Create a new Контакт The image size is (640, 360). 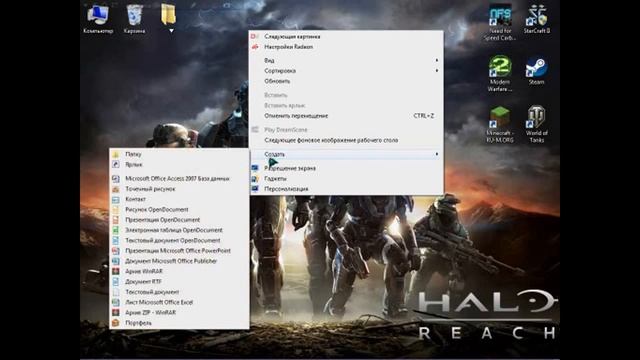click(x=179, y=199)
